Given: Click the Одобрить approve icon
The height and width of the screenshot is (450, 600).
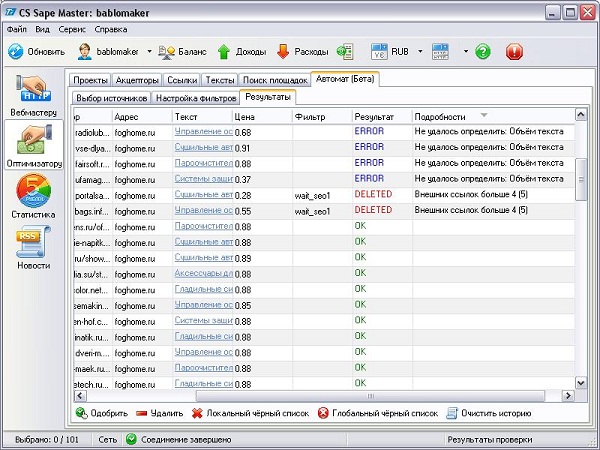Looking at the screenshot, I should pyautogui.click(x=82, y=413).
